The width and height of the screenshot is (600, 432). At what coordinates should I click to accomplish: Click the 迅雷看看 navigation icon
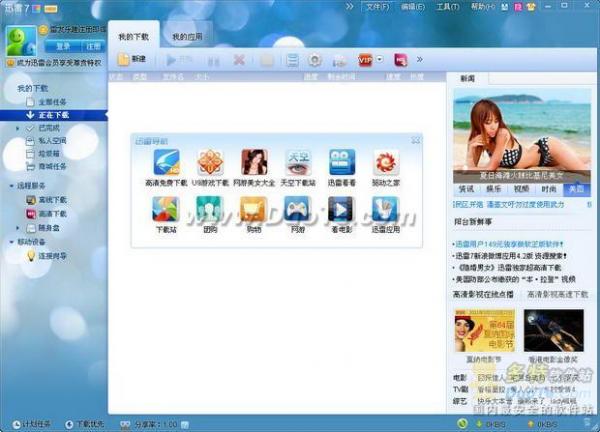tap(342, 163)
